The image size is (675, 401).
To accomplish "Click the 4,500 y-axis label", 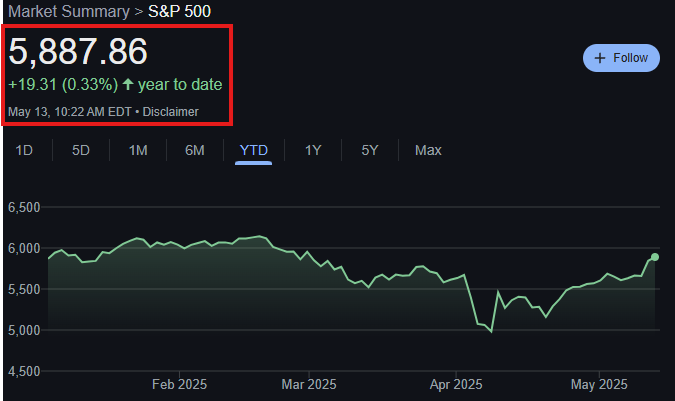I will [x=24, y=371].
